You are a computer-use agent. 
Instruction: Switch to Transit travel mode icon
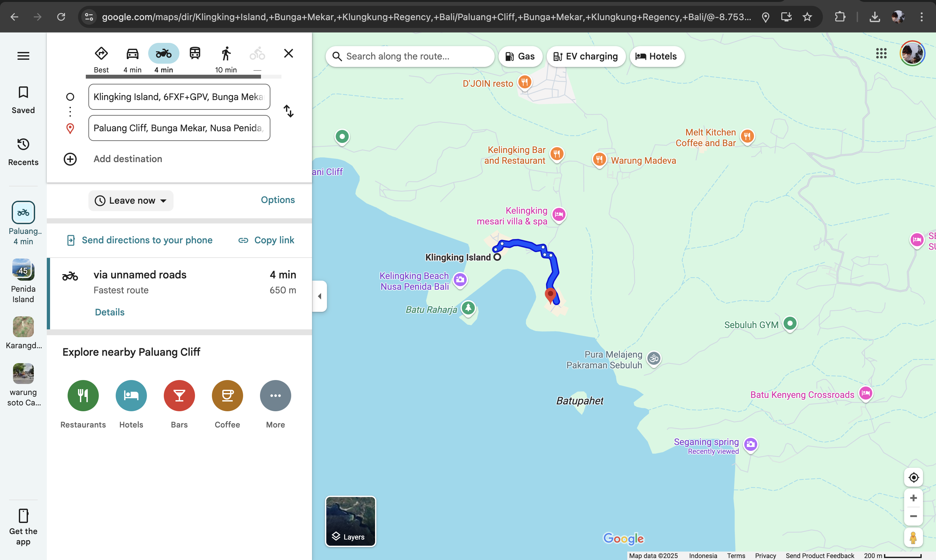coord(195,54)
